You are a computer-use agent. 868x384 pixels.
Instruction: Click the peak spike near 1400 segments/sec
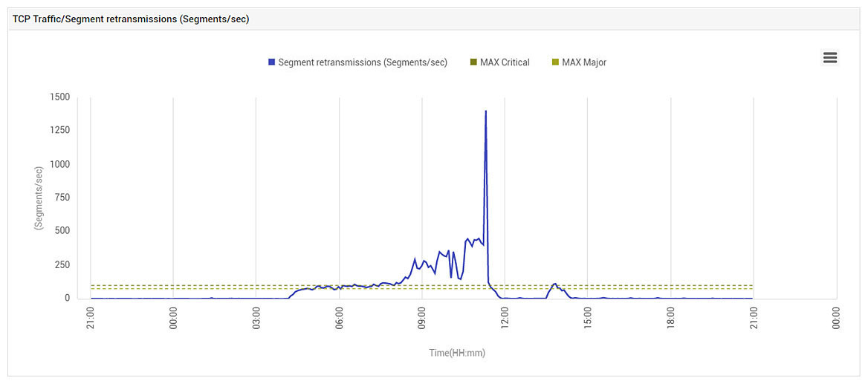tap(485, 111)
